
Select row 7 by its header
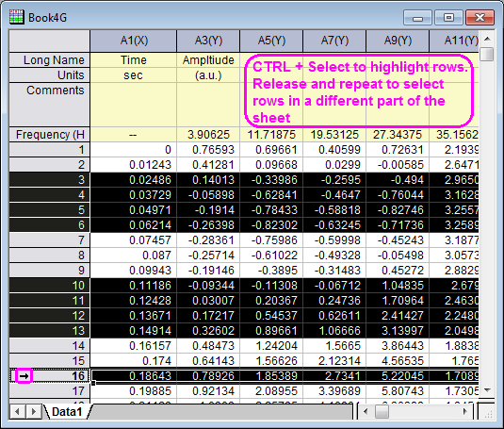(49, 239)
